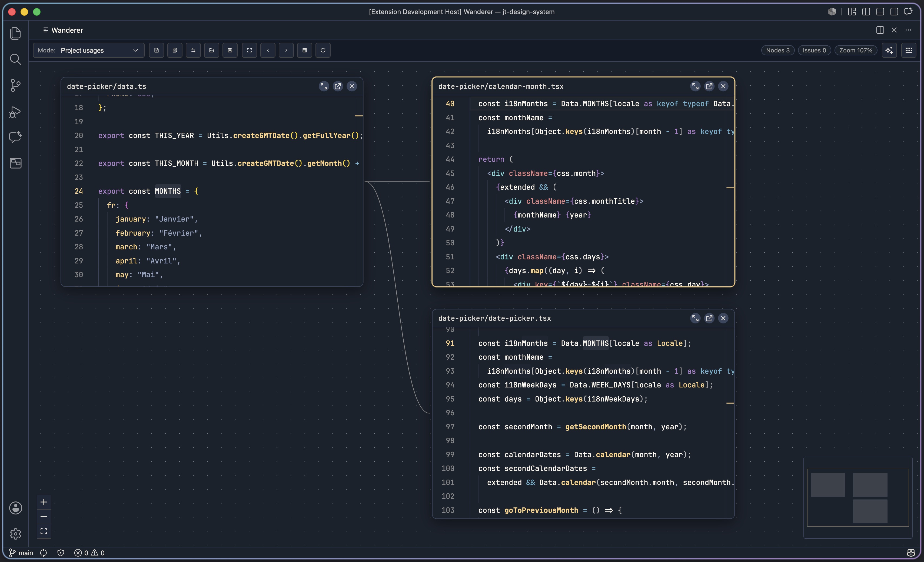Screen dimensions: 924x562
Task: Open the Mode Project usages dropdown
Action: (x=88, y=50)
